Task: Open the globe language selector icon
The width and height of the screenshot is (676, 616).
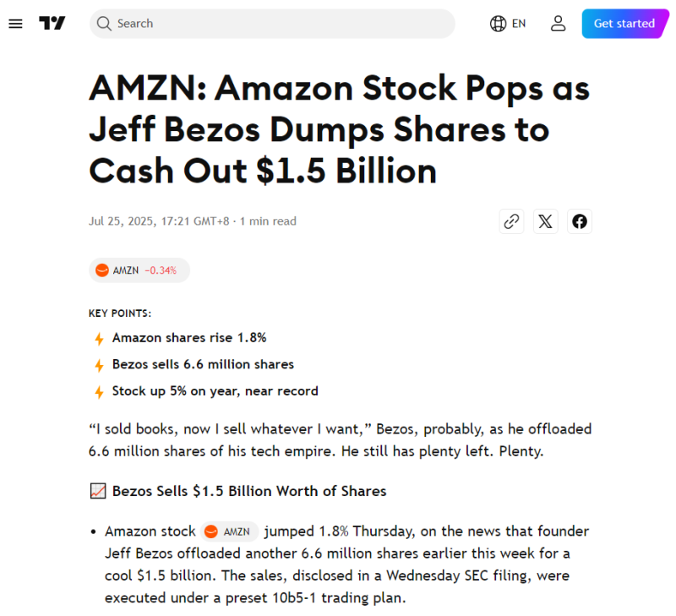Action: 498,24
